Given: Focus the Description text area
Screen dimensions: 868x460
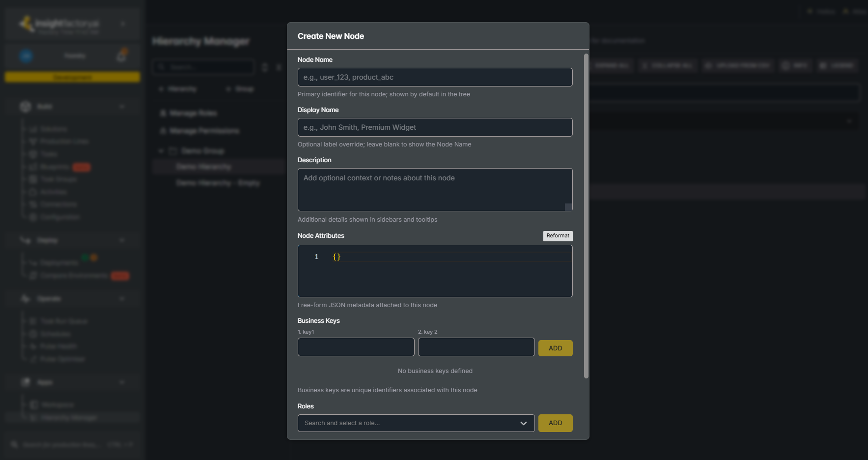Looking at the screenshot, I should [435, 190].
